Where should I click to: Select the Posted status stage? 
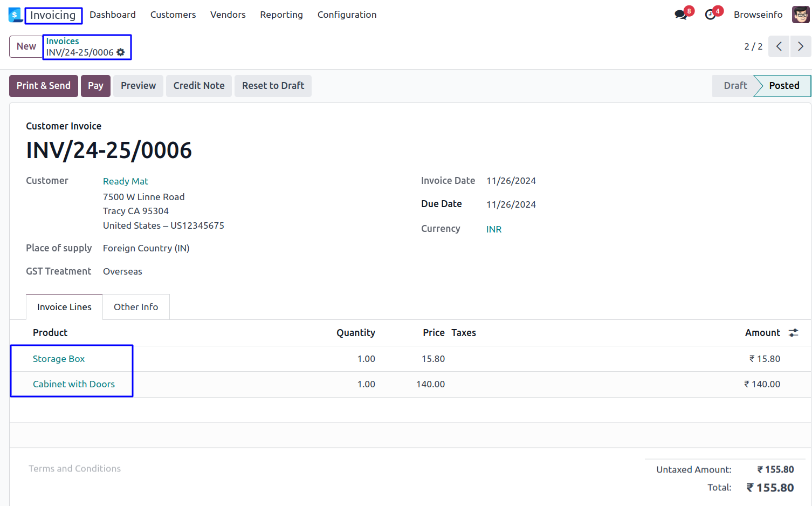[784, 86]
